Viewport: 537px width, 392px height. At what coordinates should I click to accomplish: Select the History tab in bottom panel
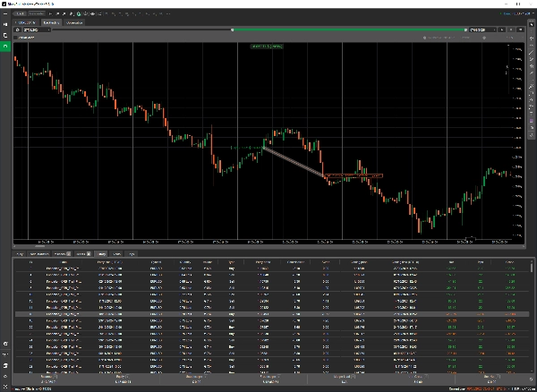click(x=101, y=254)
